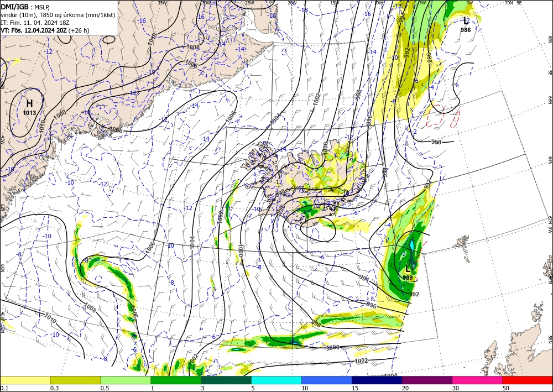Choose the navy 15–20 legend swatch
The width and height of the screenshot is (553, 392).
coord(377,380)
